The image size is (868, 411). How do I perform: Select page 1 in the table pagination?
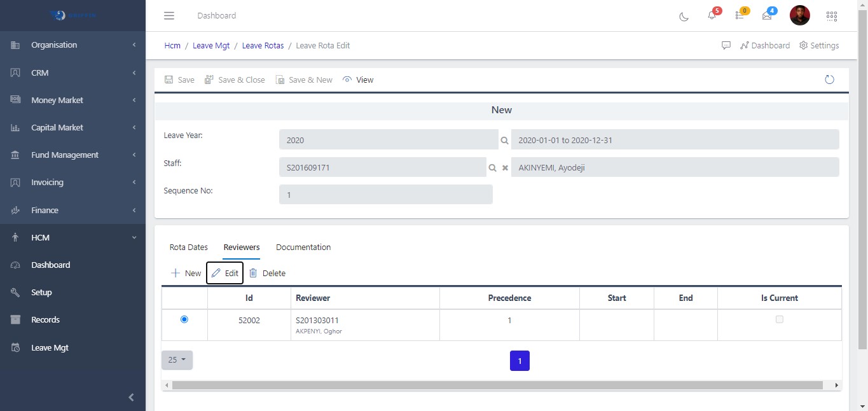point(520,361)
